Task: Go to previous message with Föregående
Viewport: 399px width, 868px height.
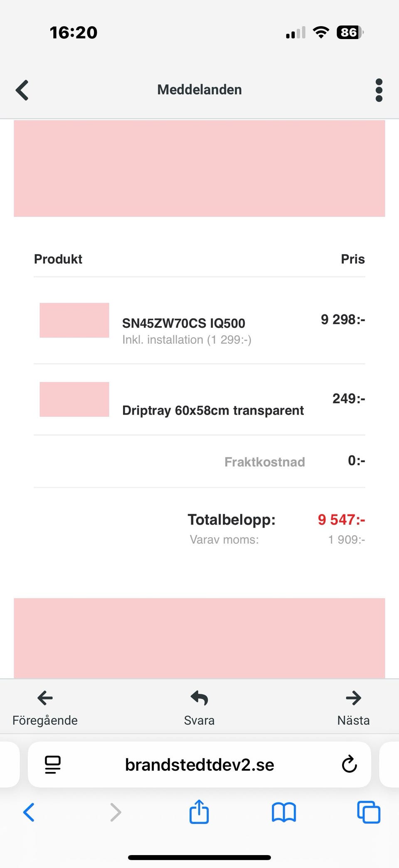Action: (45, 707)
